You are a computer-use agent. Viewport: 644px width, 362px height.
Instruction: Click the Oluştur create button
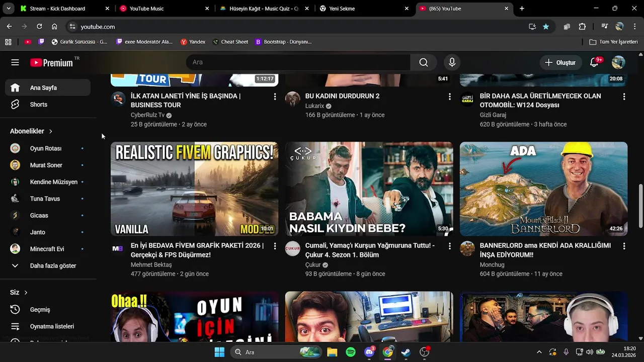coord(560,62)
